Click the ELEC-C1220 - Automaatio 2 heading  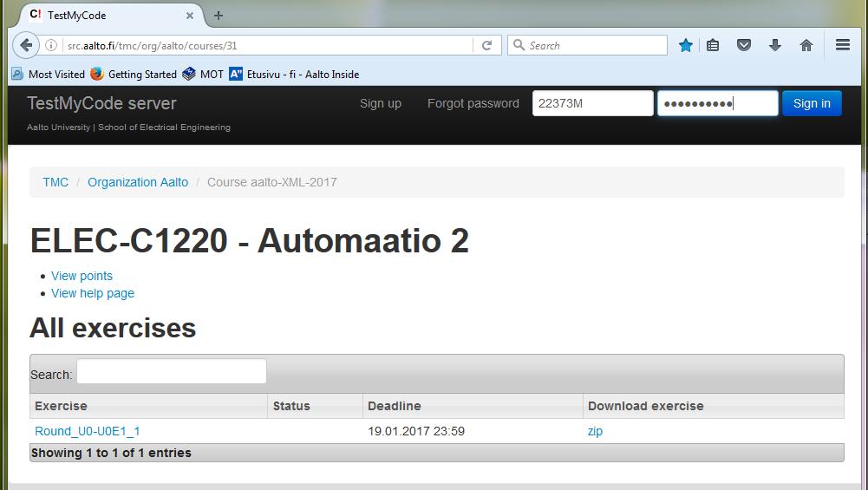[x=250, y=241]
